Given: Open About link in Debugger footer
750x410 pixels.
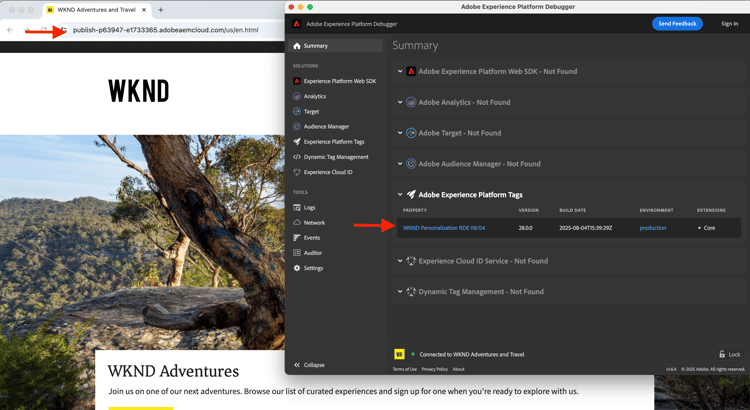Looking at the screenshot, I should tap(458, 369).
